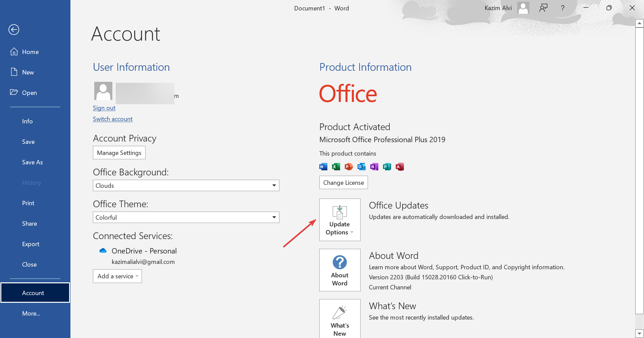Image resolution: width=644 pixels, height=338 pixels.
Task: Expand the Update Options menu
Action: click(340, 220)
